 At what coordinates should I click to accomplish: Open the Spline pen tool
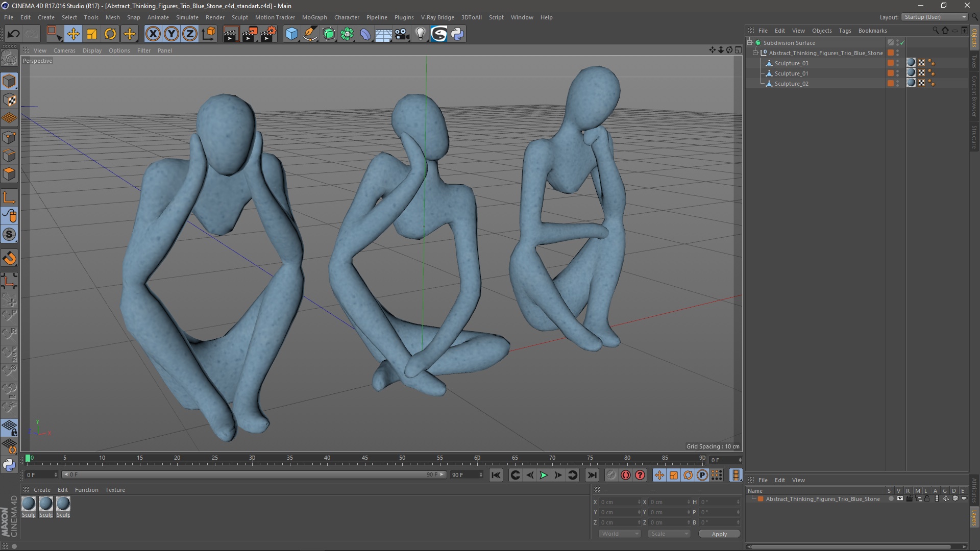310,34
